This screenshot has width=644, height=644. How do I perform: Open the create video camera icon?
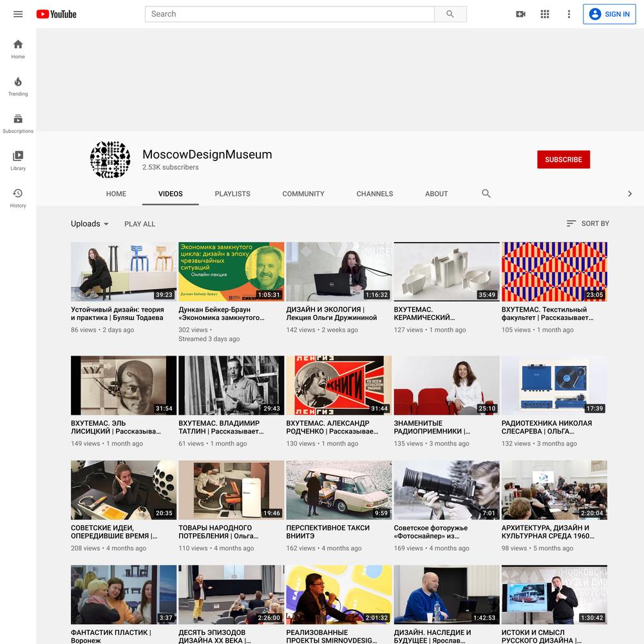click(520, 14)
